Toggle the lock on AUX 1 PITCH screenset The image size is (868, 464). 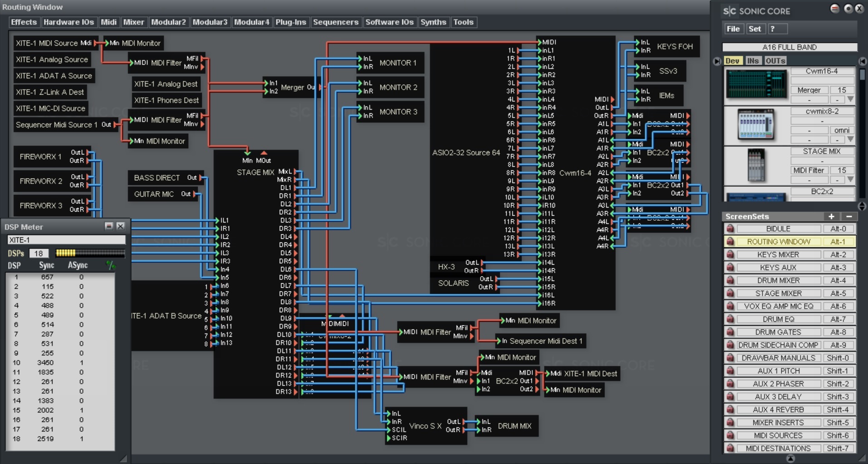730,371
